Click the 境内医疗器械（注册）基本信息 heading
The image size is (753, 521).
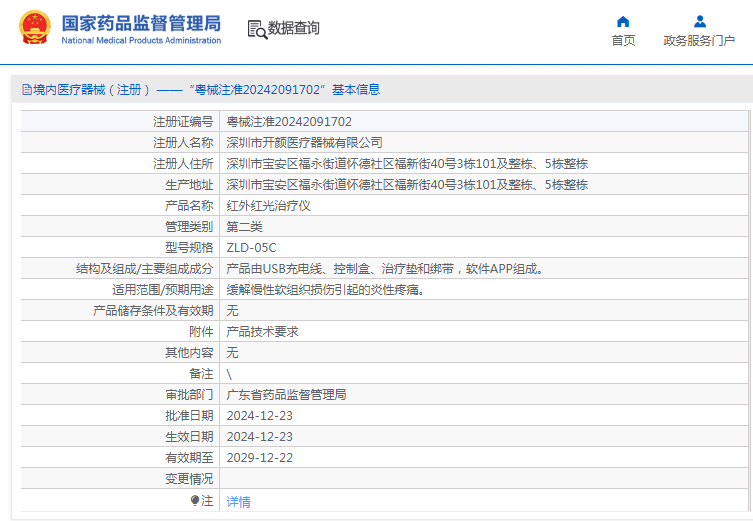[206, 90]
